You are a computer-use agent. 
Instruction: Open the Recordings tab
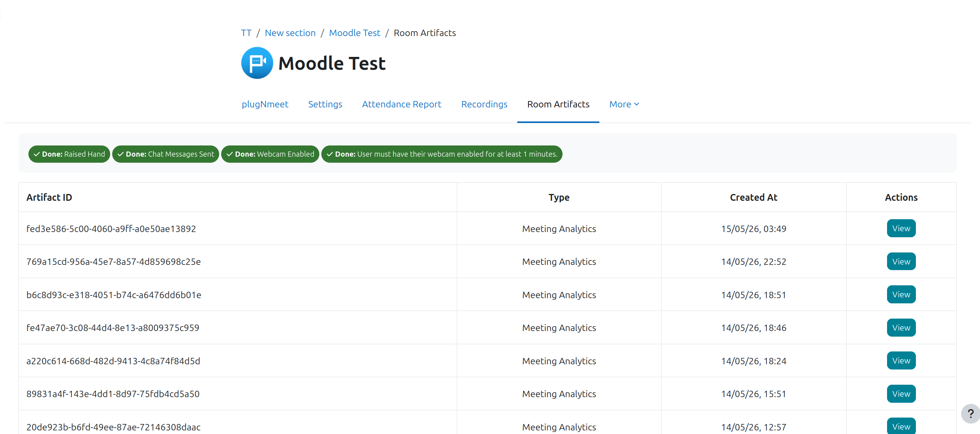point(484,104)
